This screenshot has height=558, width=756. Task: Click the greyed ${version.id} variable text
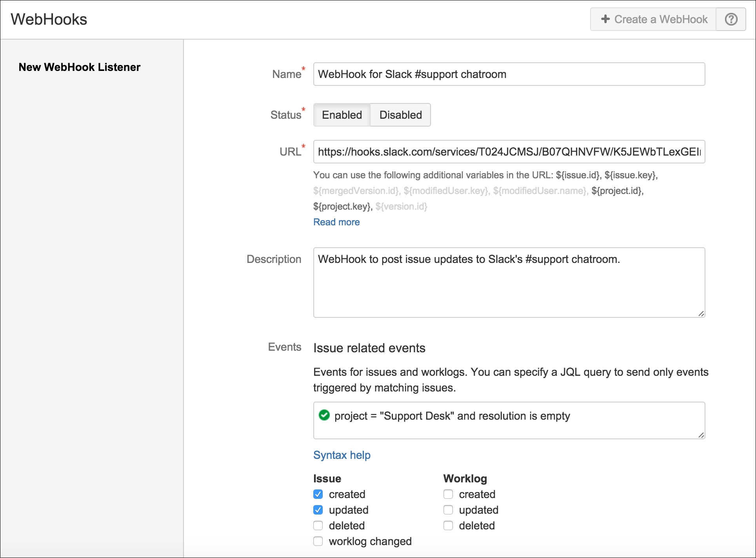click(401, 207)
